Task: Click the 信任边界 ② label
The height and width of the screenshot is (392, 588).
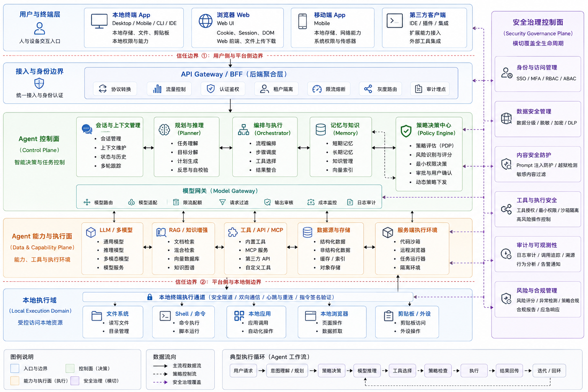Action: (218, 282)
